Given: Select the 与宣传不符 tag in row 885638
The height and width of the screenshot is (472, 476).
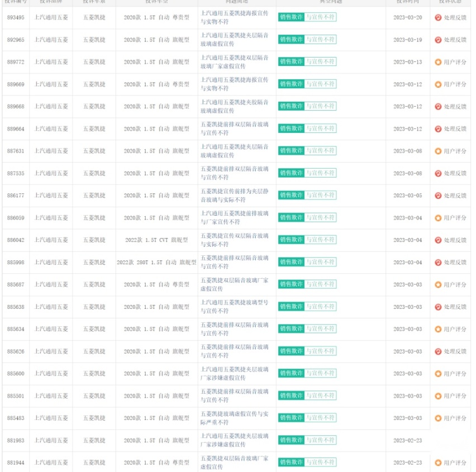Looking at the screenshot, I should [x=320, y=306].
